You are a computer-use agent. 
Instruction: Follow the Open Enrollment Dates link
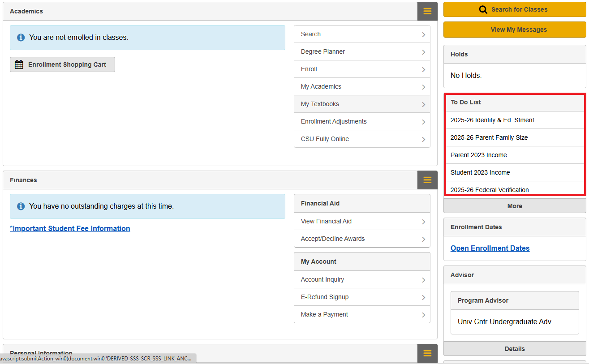[490, 248]
